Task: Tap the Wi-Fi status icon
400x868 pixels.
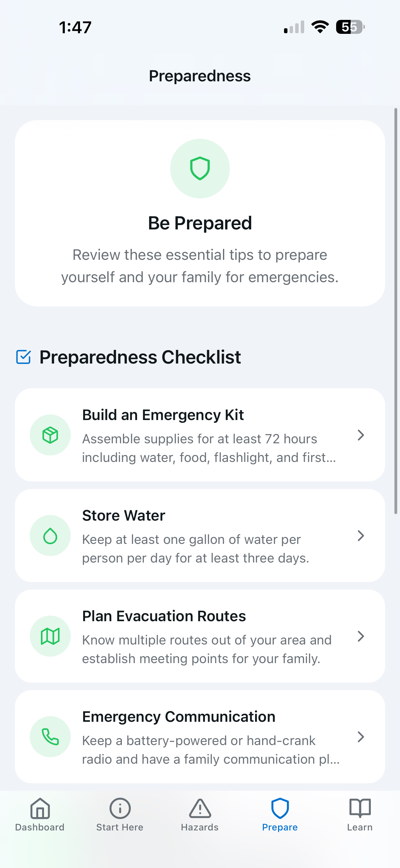Action: tap(320, 27)
